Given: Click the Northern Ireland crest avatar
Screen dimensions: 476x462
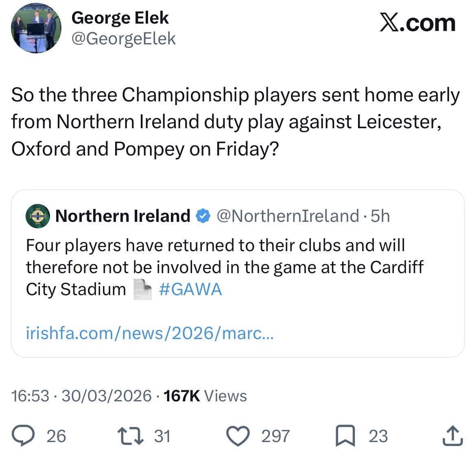Looking at the screenshot, I should [37, 216].
